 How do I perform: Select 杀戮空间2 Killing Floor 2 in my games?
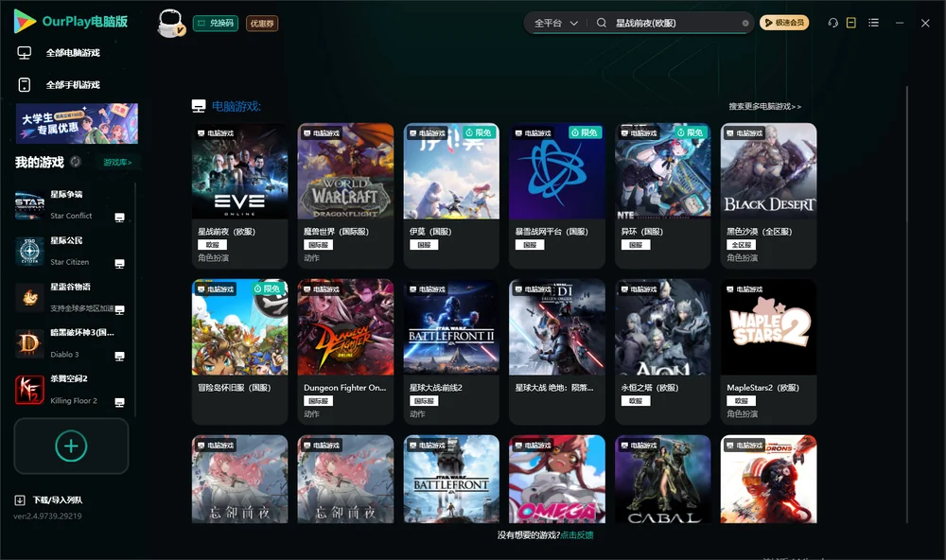click(71, 390)
